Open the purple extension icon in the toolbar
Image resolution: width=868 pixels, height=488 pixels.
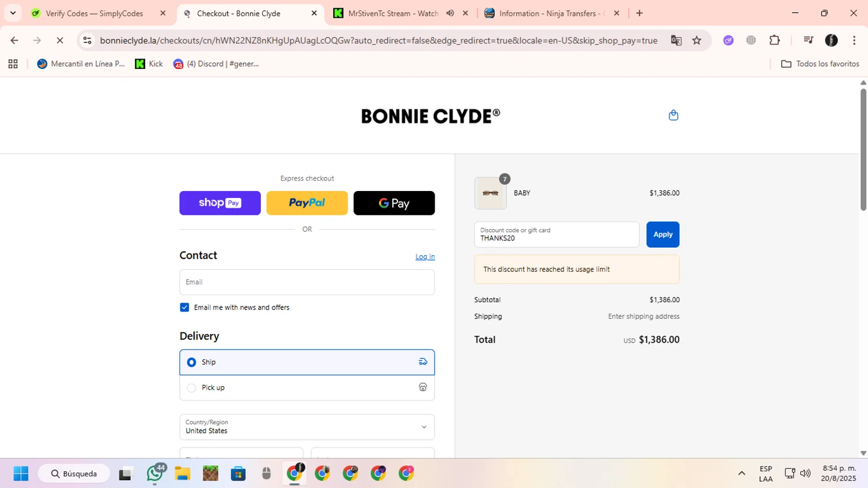tap(729, 41)
